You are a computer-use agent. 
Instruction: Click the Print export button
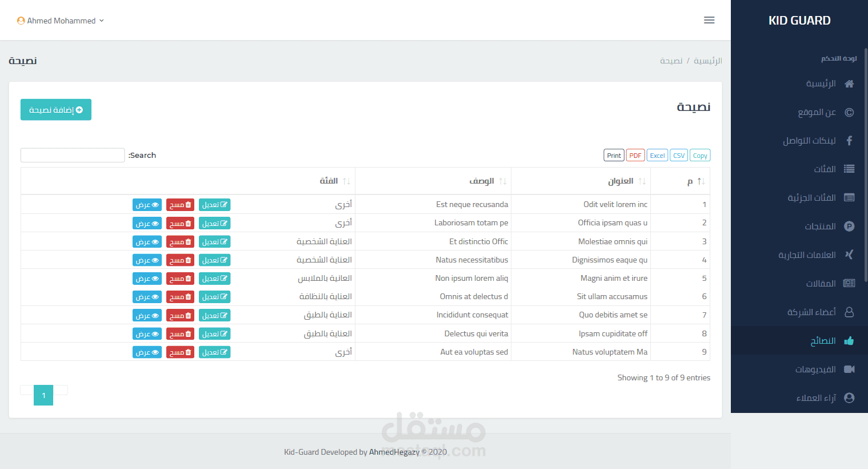tap(614, 156)
